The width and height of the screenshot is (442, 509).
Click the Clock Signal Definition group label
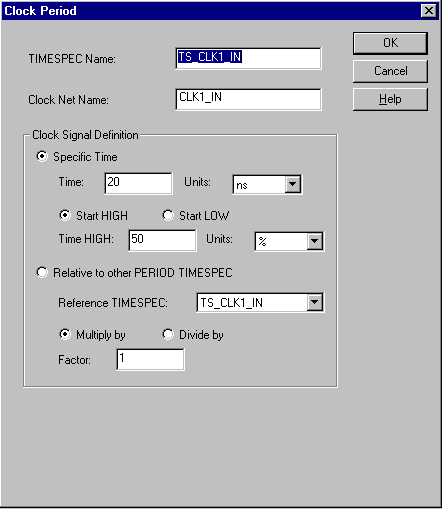tap(85, 135)
